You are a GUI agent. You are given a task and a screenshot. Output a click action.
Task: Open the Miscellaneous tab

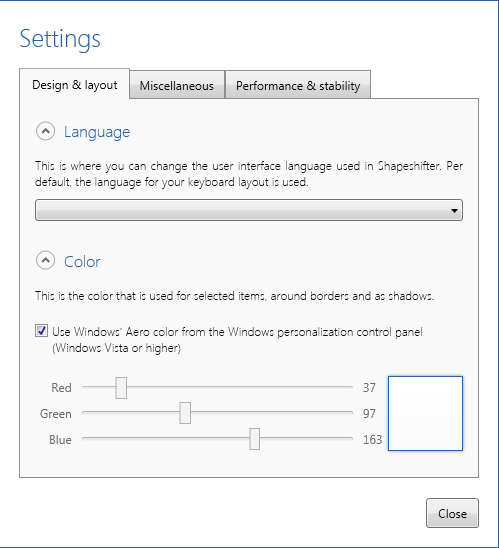click(x=176, y=85)
